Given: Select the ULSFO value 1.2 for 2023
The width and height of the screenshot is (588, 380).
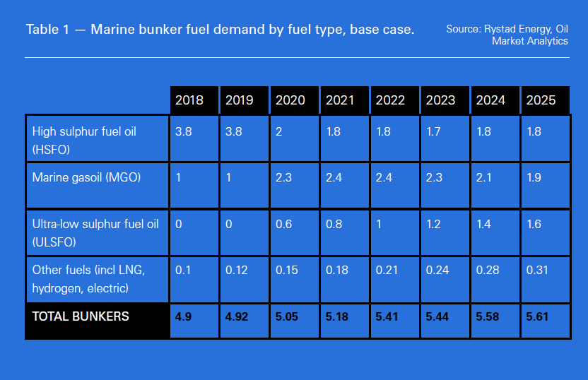Looking at the screenshot, I should 435,224.
